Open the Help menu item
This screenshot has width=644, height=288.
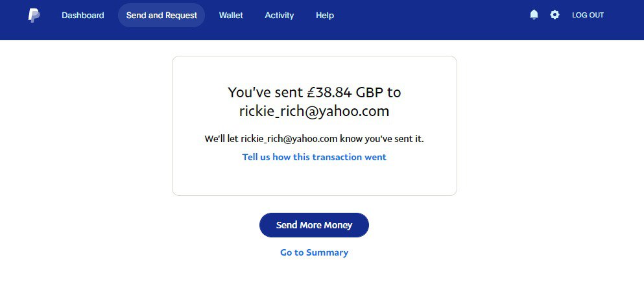click(325, 15)
